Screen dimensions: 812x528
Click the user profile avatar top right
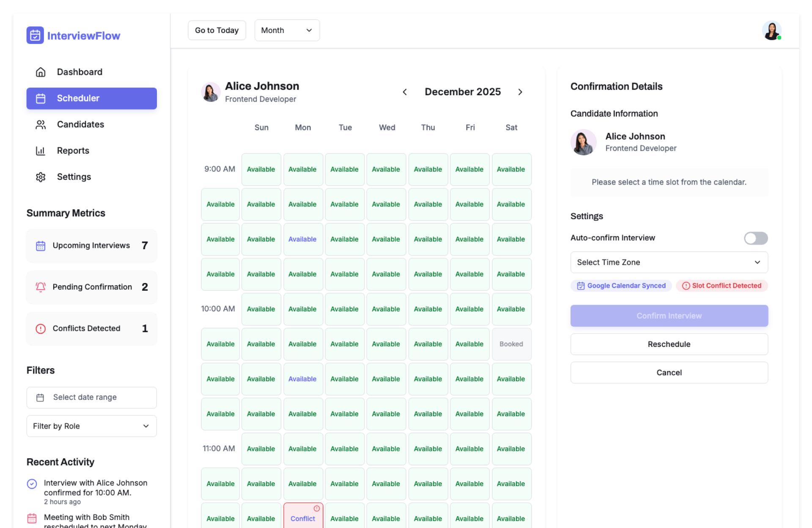pos(771,30)
